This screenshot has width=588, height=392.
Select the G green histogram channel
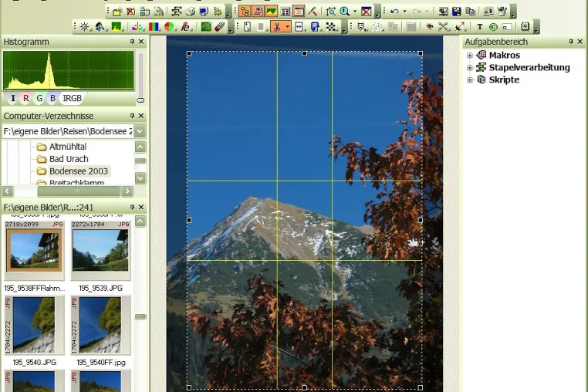tap(39, 98)
